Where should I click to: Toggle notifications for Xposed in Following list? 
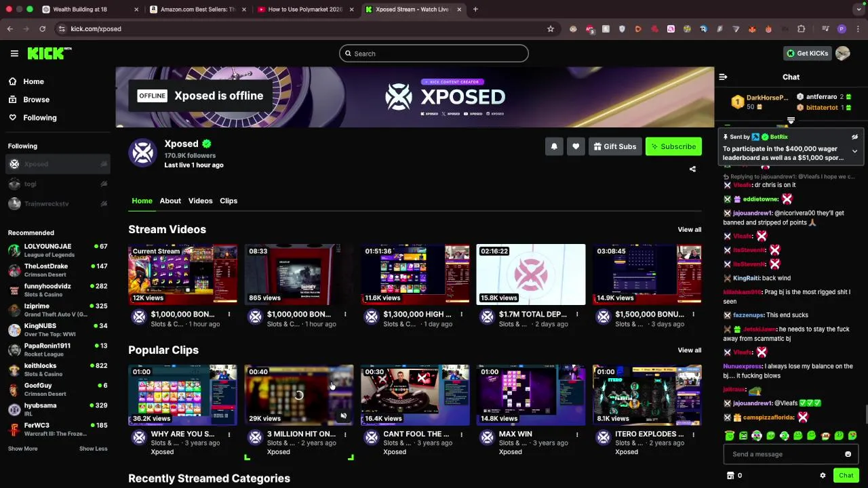coord(104,164)
